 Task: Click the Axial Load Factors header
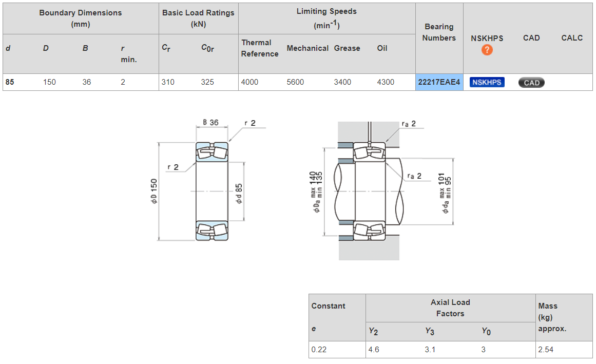coord(450,308)
